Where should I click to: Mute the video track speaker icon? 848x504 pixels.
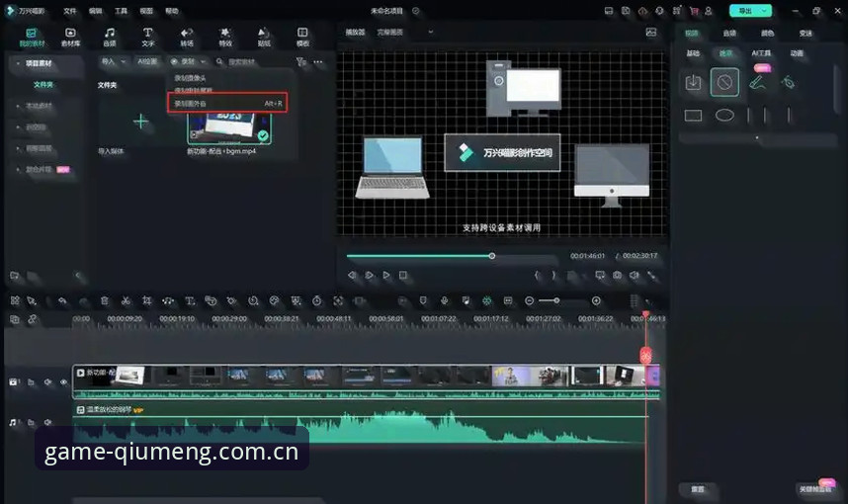[x=47, y=382]
